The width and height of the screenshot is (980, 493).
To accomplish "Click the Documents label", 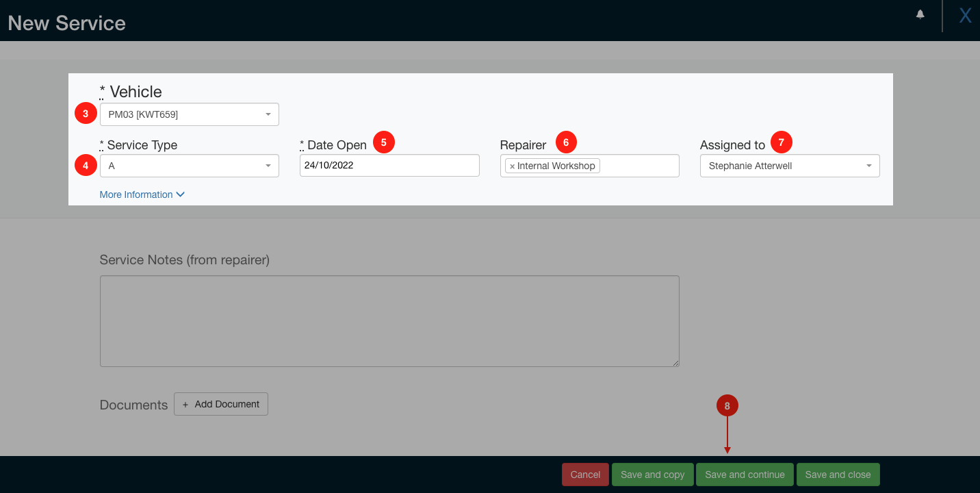I will [x=133, y=405].
